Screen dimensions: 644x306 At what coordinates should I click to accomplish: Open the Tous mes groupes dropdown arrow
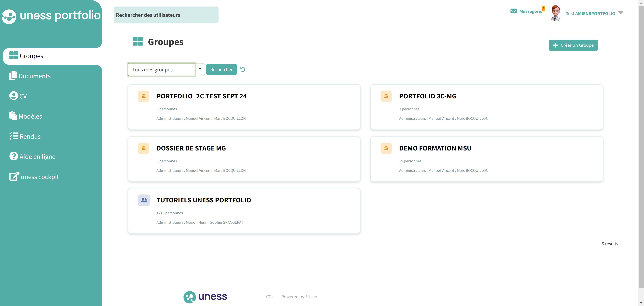point(200,69)
